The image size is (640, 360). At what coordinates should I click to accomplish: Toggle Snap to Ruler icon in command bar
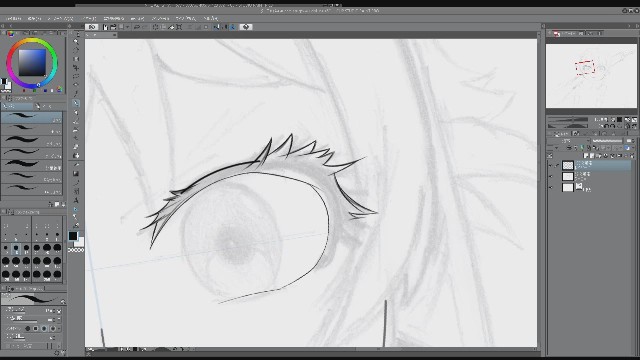216,27
